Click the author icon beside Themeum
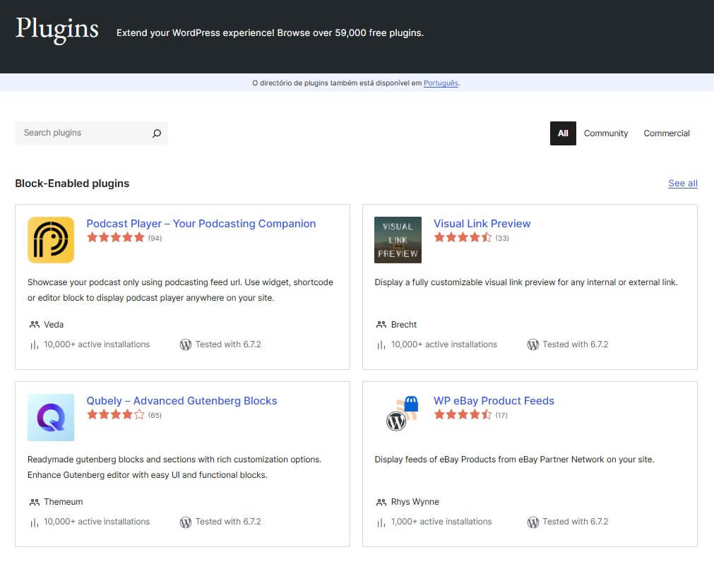 (35, 502)
